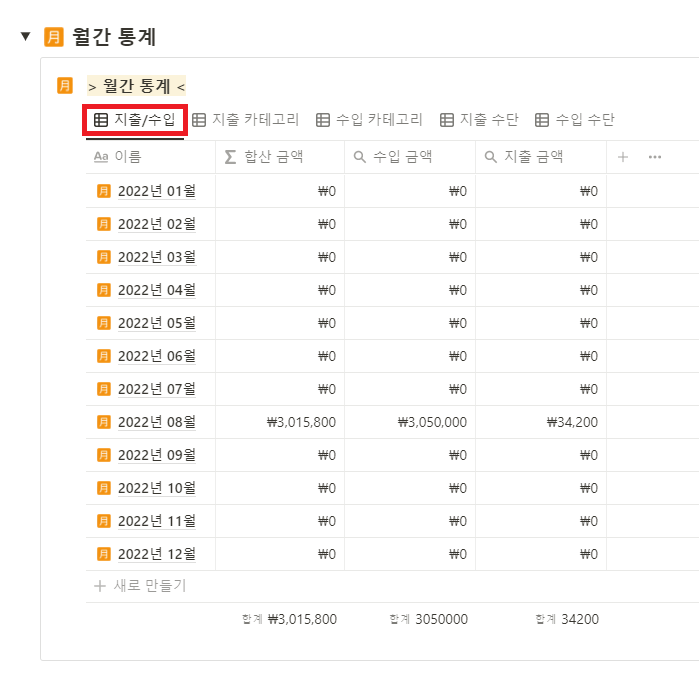Open the 지출 금액 column header
The image size is (699, 678).
(541, 157)
